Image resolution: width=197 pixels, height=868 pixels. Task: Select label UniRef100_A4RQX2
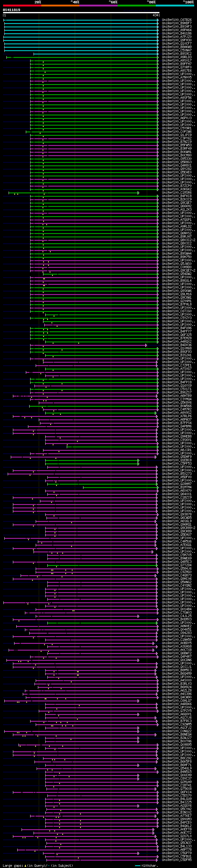(177, 342)
